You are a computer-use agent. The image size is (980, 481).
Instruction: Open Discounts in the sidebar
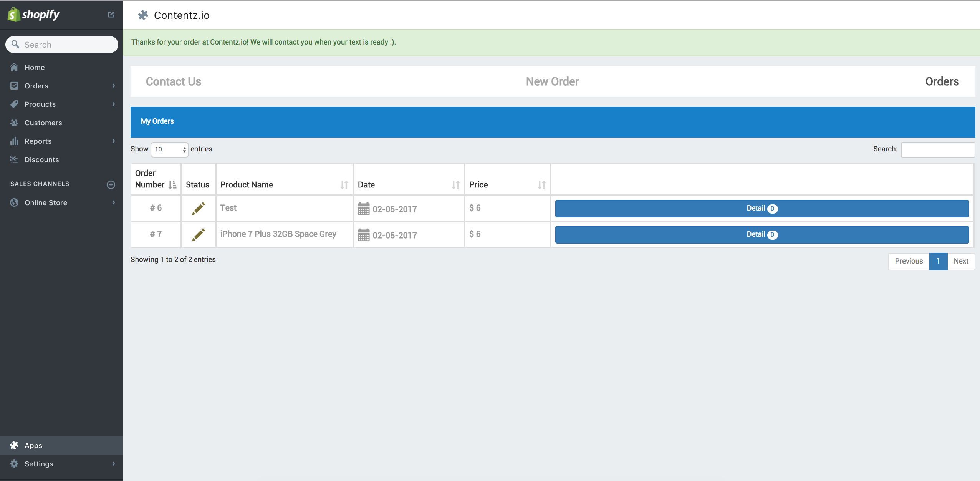pos(61,159)
